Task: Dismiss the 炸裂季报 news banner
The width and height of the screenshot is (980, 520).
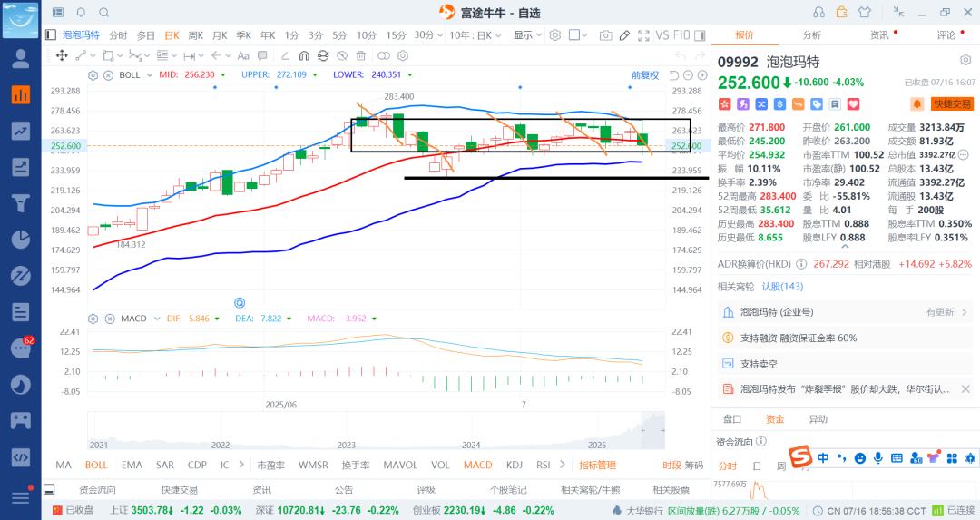Action: (965, 388)
